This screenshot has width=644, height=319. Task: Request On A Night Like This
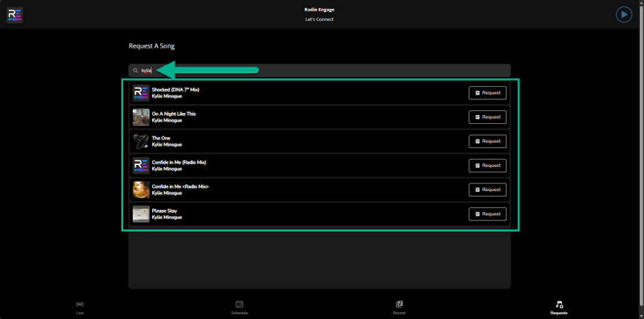pyautogui.click(x=488, y=117)
